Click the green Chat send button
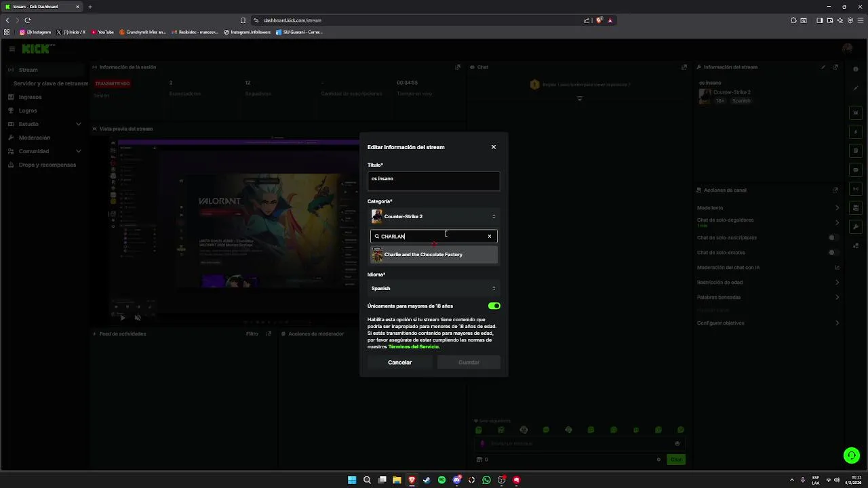 click(x=676, y=460)
